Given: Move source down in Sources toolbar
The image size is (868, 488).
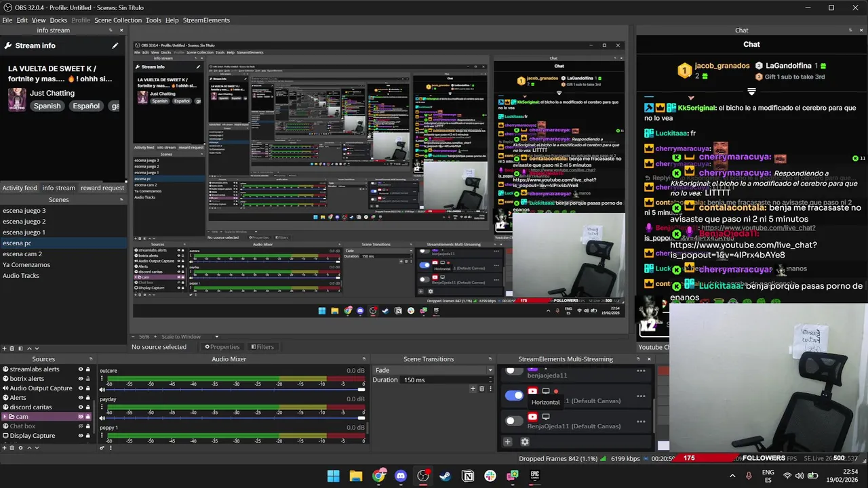Looking at the screenshot, I should pyautogui.click(x=37, y=447).
